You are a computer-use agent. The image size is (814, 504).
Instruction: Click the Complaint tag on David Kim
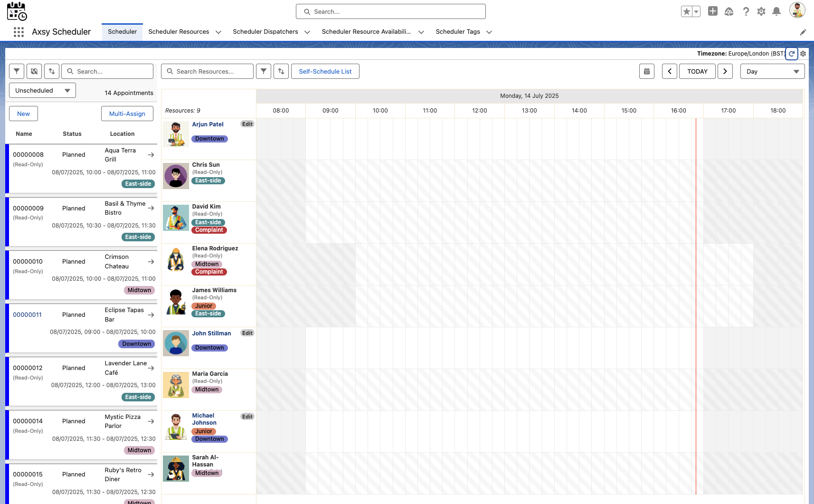(x=209, y=230)
